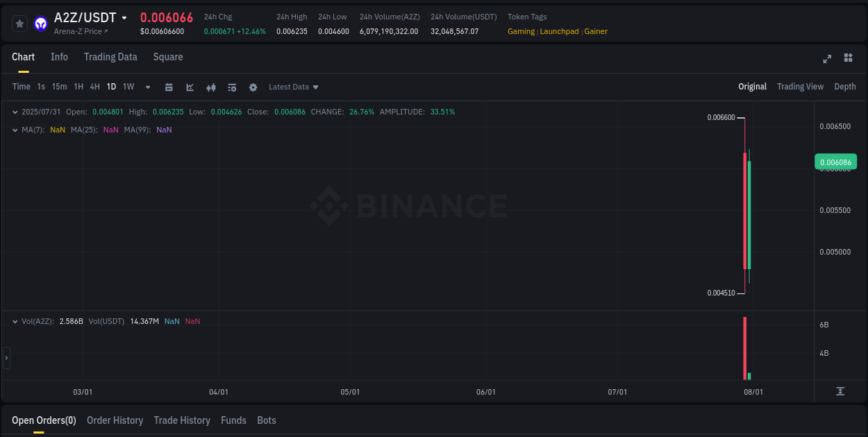
Task: Expand the chart to fullscreen view
Action: coord(827,59)
